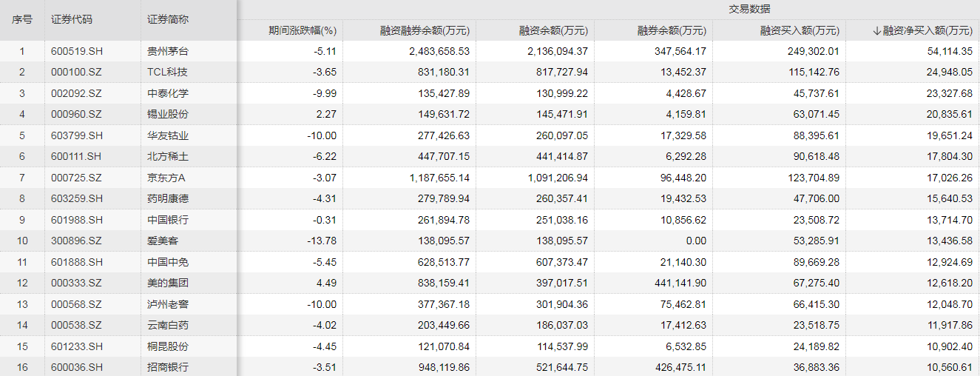Viewport: 980px width, 376px height.
Task: Select stock code 600036.SH
Action: click(75, 367)
